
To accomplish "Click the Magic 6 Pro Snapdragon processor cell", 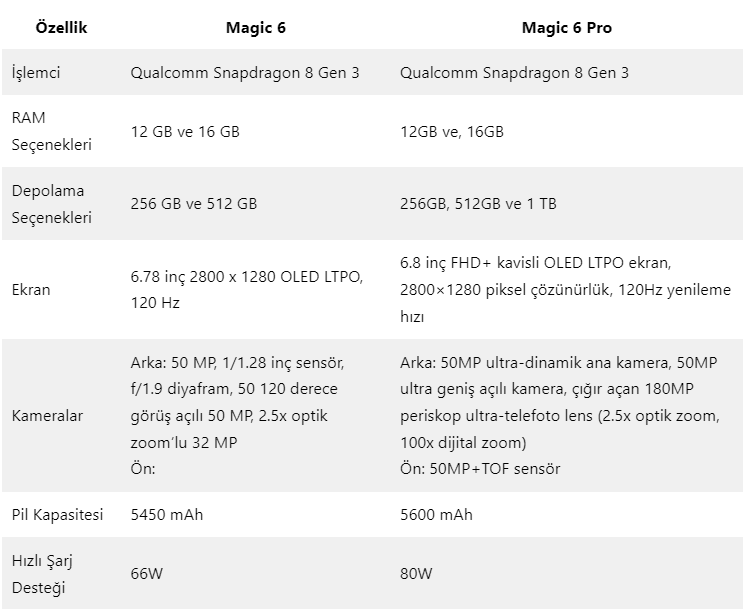I will pyautogui.click(x=514, y=73).
